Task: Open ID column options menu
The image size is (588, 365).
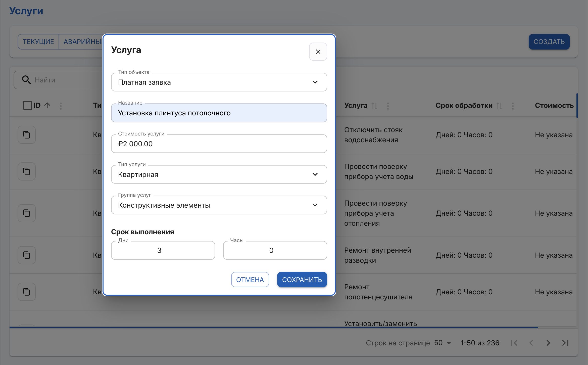Action: point(61,106)
